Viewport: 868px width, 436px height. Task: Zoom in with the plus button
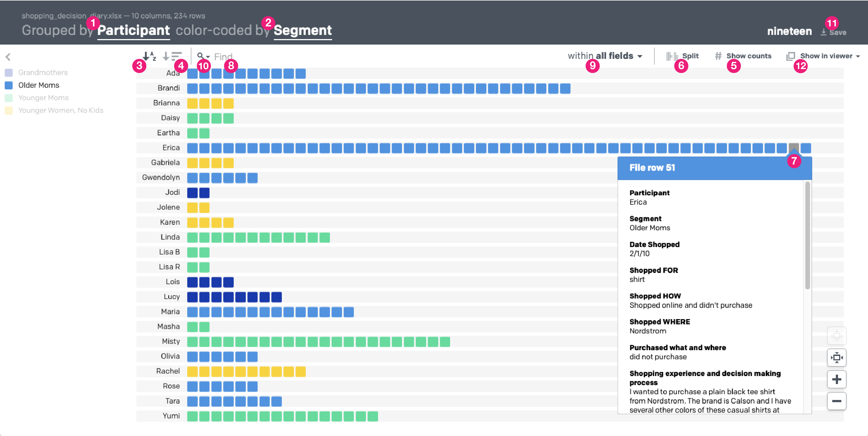836,379
